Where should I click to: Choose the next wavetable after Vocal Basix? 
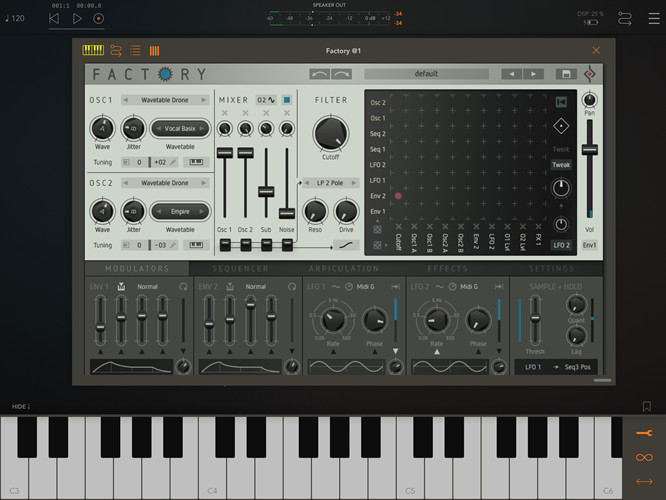(202, 128)
